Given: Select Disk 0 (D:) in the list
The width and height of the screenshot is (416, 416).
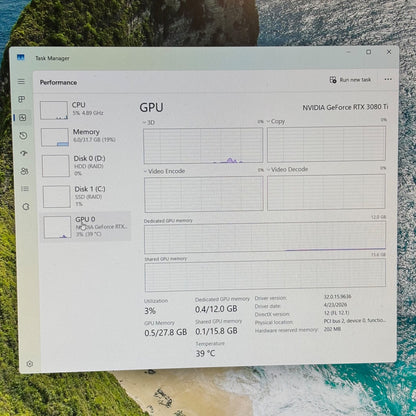Looking at the screenshot, I should tap(86, 166).
